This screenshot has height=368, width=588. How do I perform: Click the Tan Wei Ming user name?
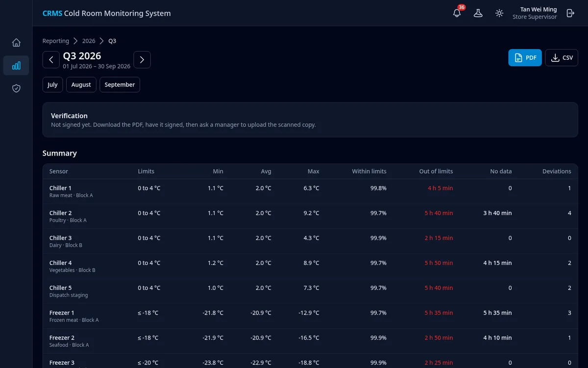pos(539,9)
